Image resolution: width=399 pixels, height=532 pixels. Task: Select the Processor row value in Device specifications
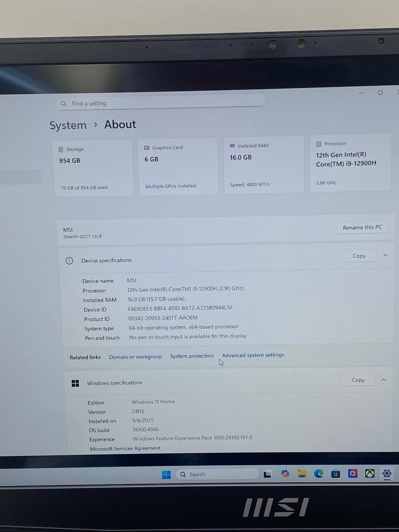pos(185,289)
